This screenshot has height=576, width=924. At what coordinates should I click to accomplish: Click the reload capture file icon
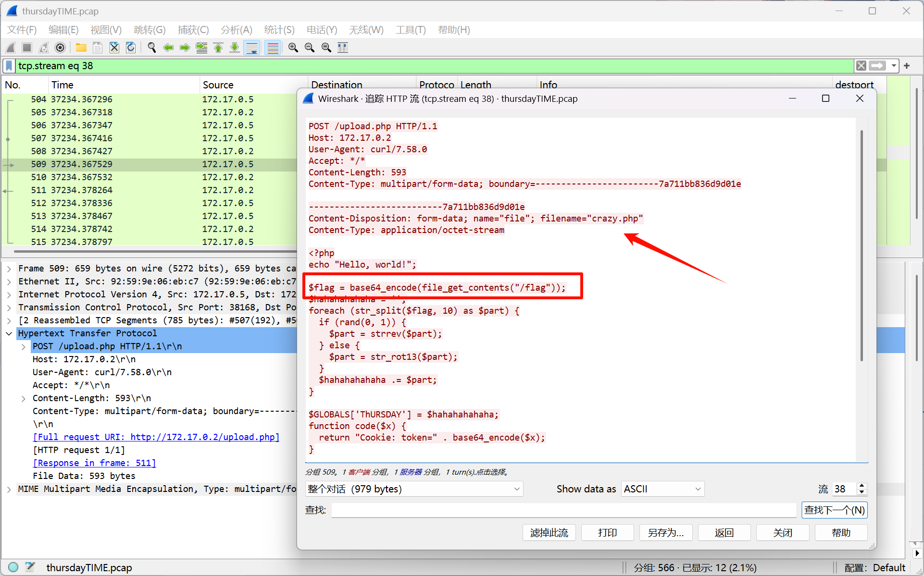(x=131, y=48)
